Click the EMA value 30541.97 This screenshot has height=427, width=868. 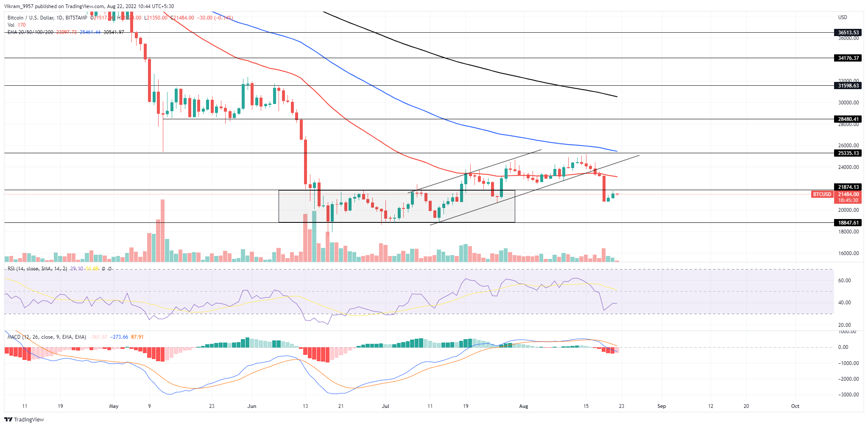[114, 32]
